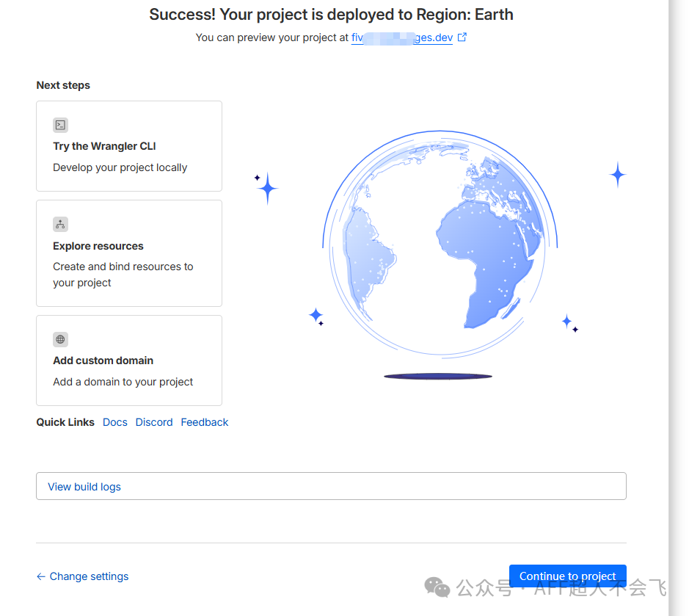The image size is (689, 616).
Task: Select the Try the Wrangler CLI card title
Action: click(104, 146)
